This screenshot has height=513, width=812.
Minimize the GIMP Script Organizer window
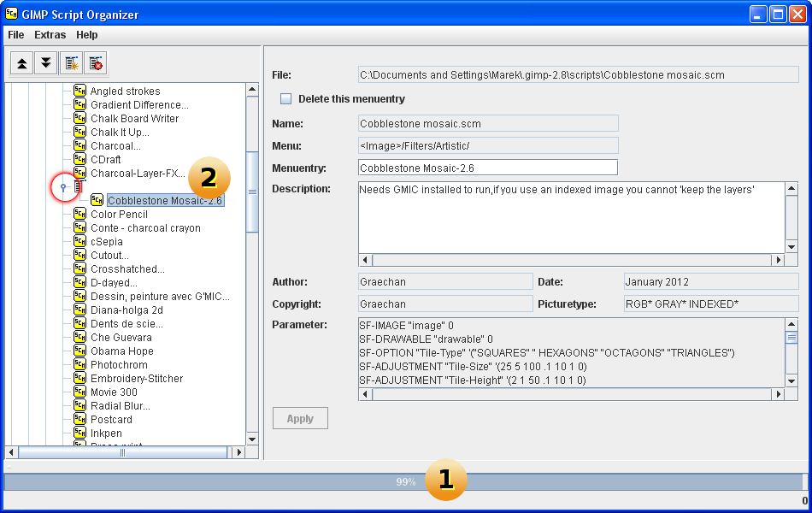[x=758, y=15]
